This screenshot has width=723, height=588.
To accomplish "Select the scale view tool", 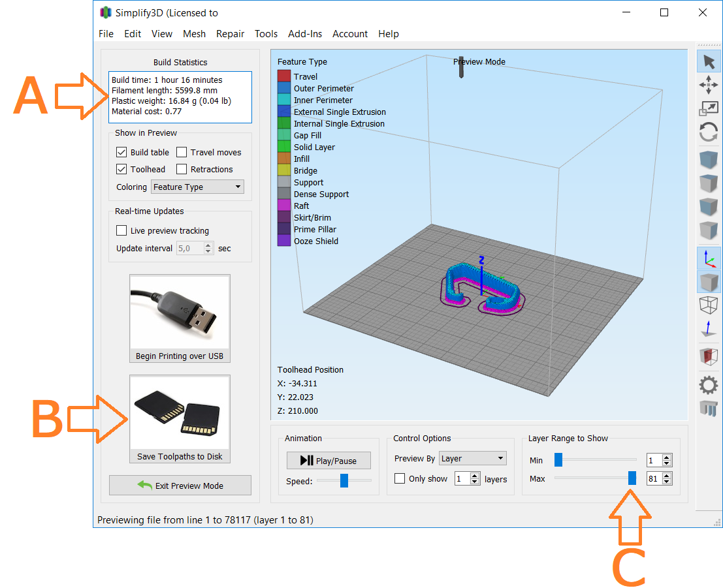I will tap(709, 108).
